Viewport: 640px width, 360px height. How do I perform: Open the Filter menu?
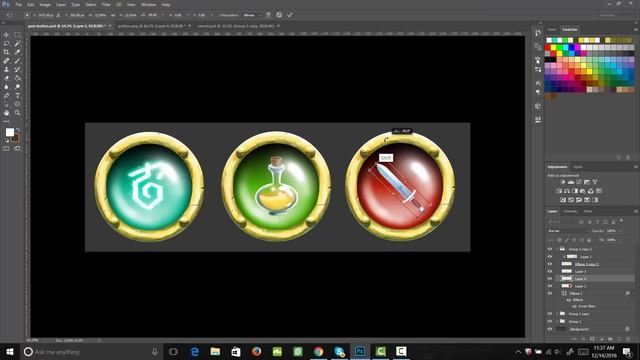coord(106,4)
